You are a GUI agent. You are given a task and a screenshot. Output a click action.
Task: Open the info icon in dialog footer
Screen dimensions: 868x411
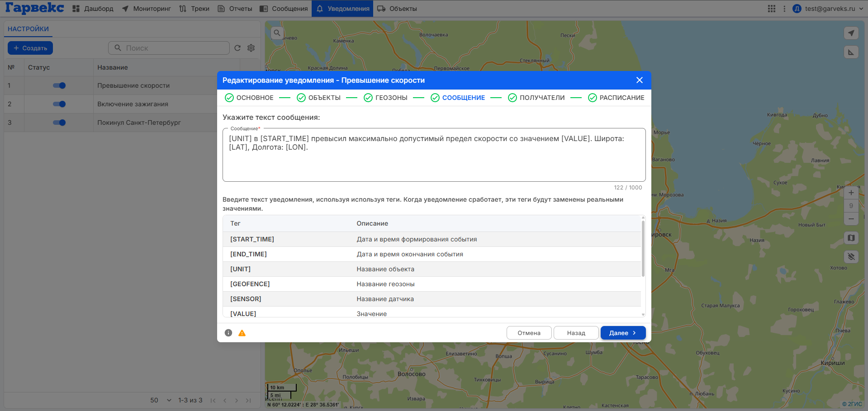pos(228,333)
